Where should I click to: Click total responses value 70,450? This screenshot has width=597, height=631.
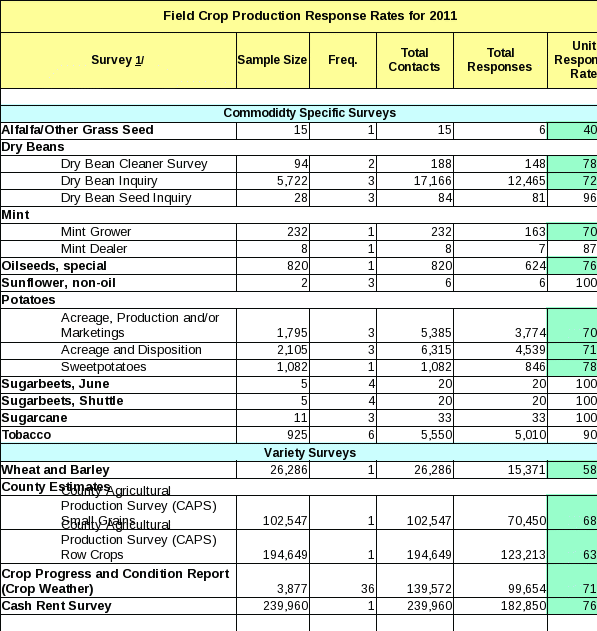tap(527, 521)
